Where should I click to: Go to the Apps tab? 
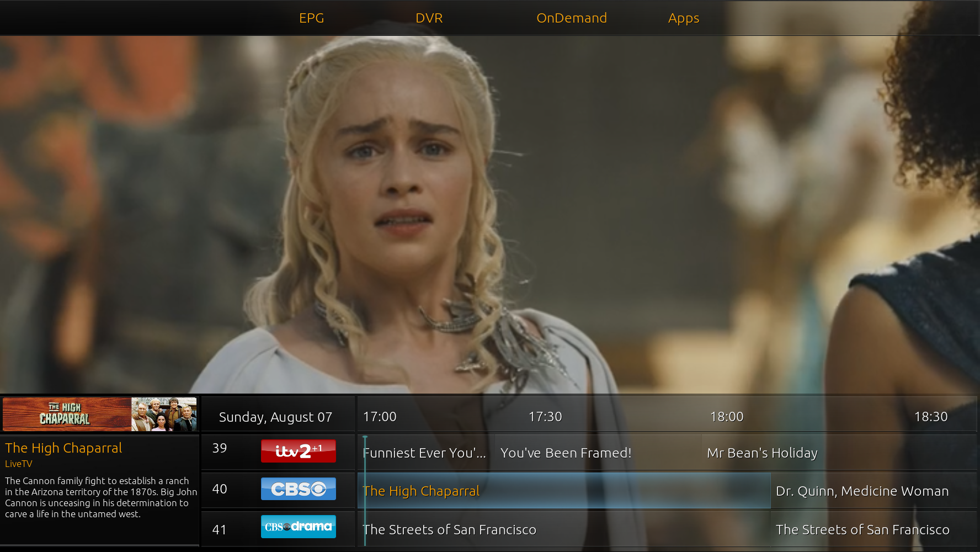684,19
